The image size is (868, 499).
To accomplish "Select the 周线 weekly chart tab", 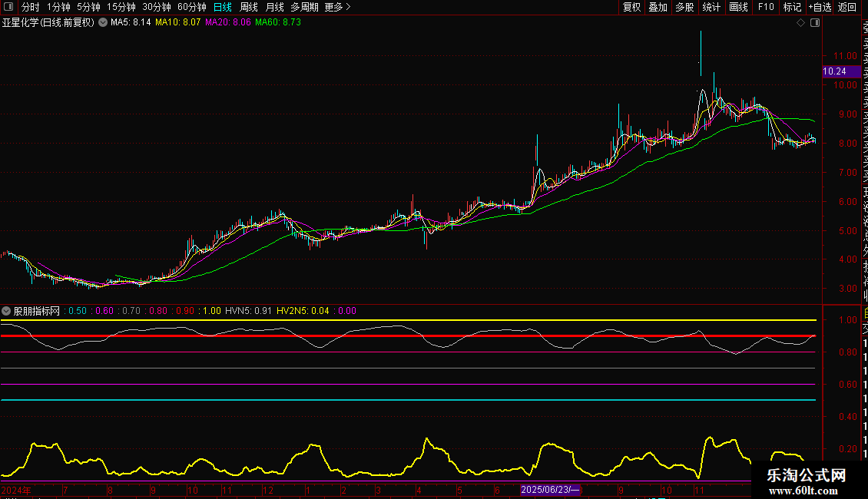I will point(249,7).
